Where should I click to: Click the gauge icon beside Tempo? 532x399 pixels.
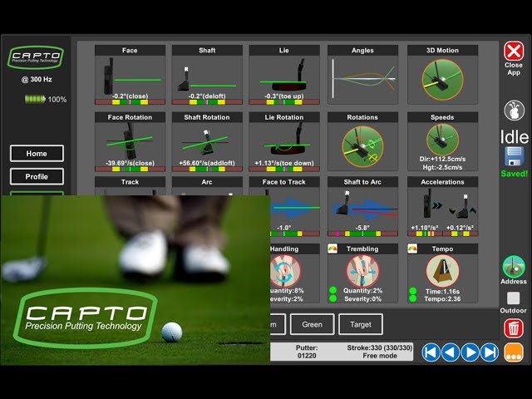click(412, 249)
